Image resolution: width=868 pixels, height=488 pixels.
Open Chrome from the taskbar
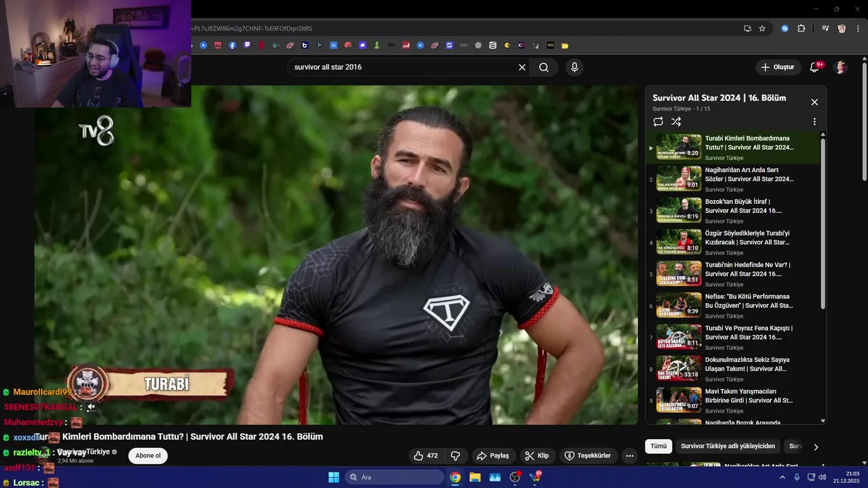click(x=455, y=477)
